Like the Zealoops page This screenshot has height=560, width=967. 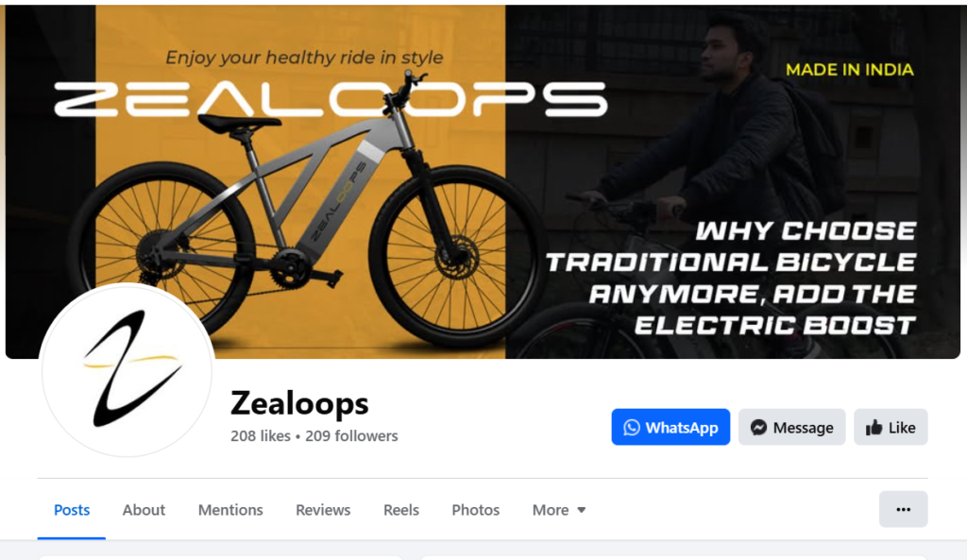pos(891,427)
